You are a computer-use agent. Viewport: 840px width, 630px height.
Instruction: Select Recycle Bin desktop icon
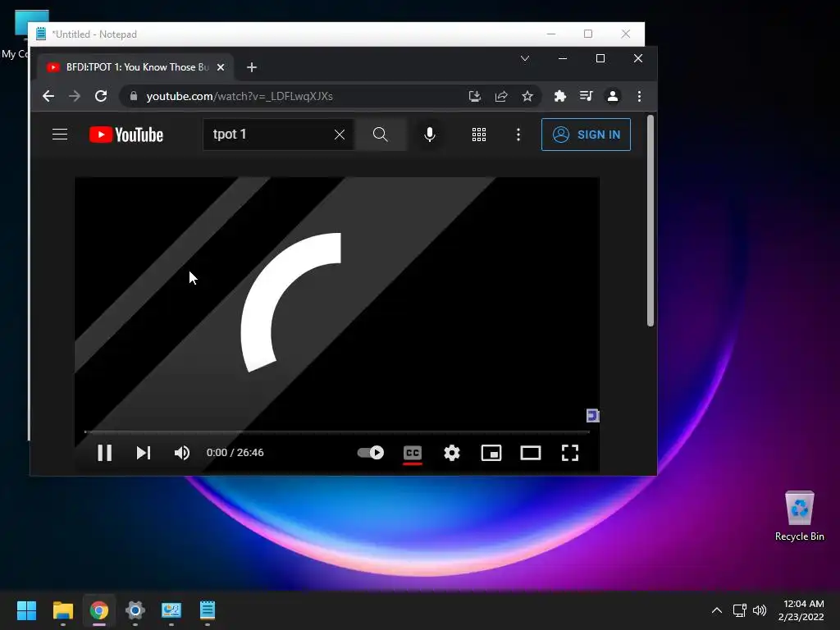tap(799, 516)
